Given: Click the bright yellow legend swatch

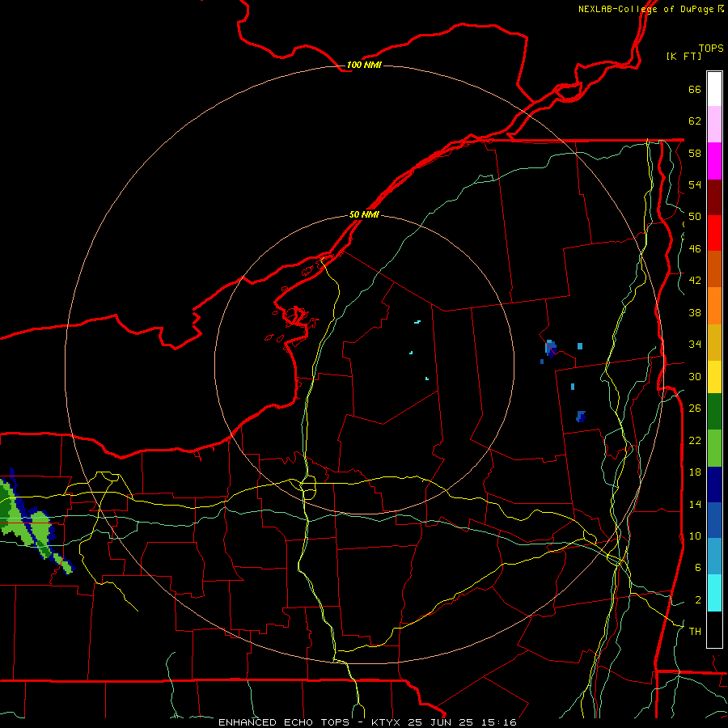Looking at the screenshot, I should tap(714, 377).
